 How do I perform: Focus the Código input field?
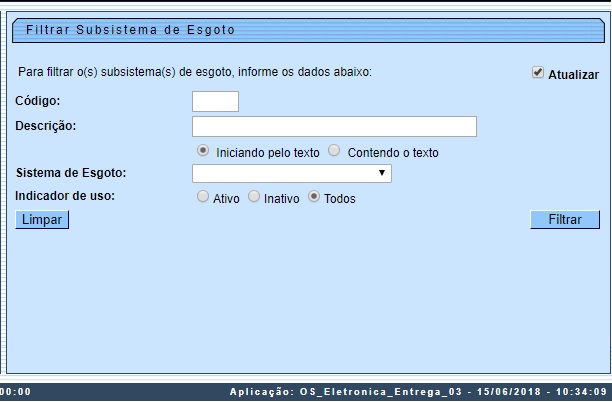click(215, 101)
